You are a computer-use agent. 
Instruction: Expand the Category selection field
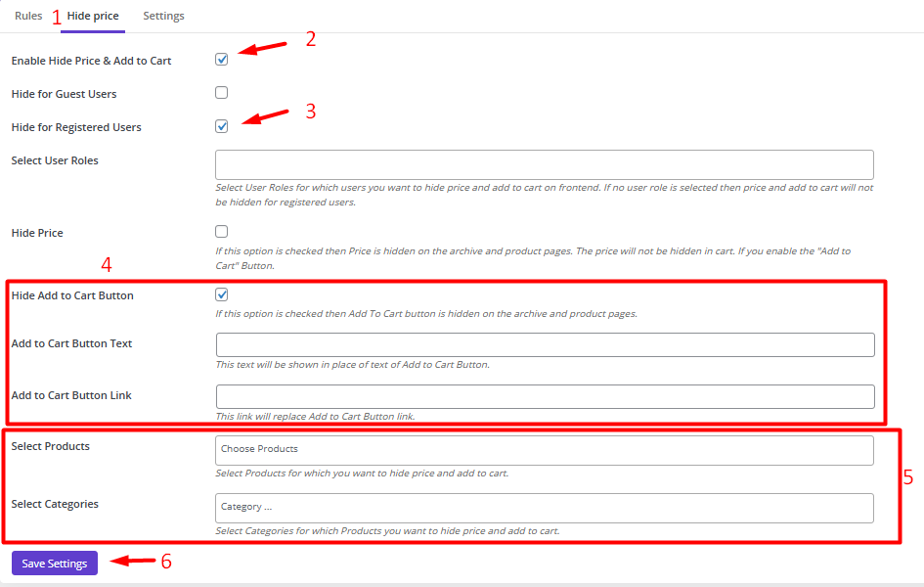(544, 508)
